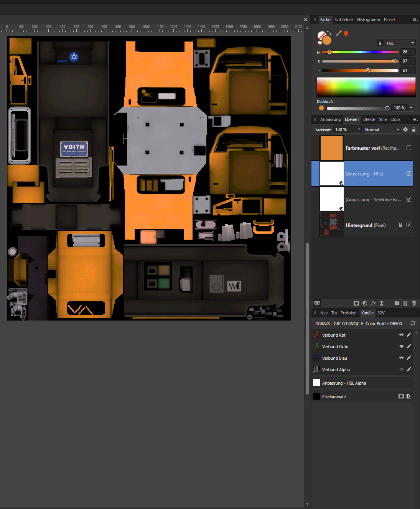Open the HSL color model dropdown
Screen dimensions: 420x509
[x=400, y=43]
